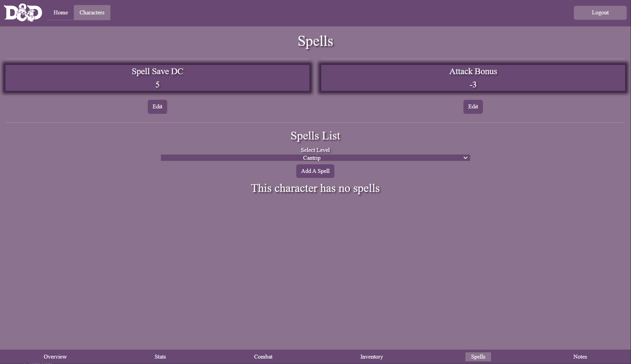Click the Spell Save DC panel
Viewport: 631px width, 364px height.
click(157, 78)
